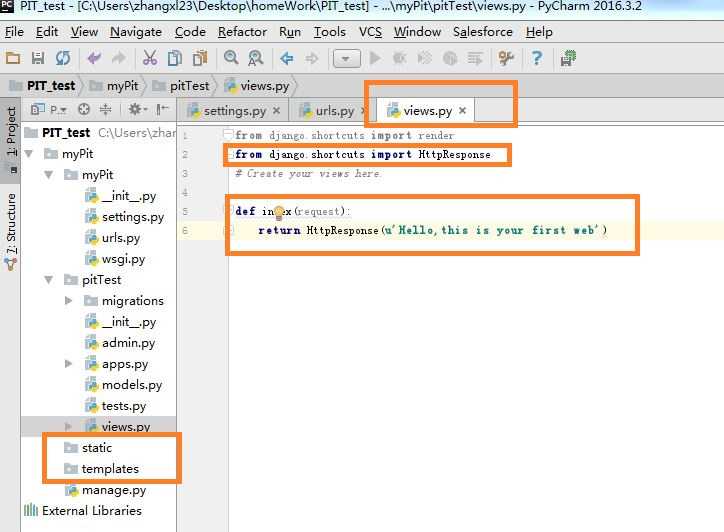This screenshot has height=532, width=724.
Task: Click the Cut scissors icon
Action: [x=150, y=58]
